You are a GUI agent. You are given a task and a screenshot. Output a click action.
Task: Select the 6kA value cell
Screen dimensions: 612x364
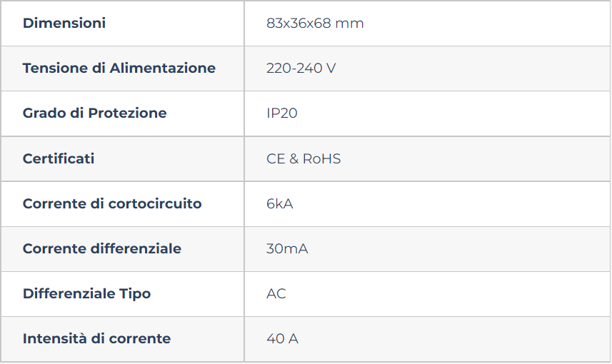427,204
